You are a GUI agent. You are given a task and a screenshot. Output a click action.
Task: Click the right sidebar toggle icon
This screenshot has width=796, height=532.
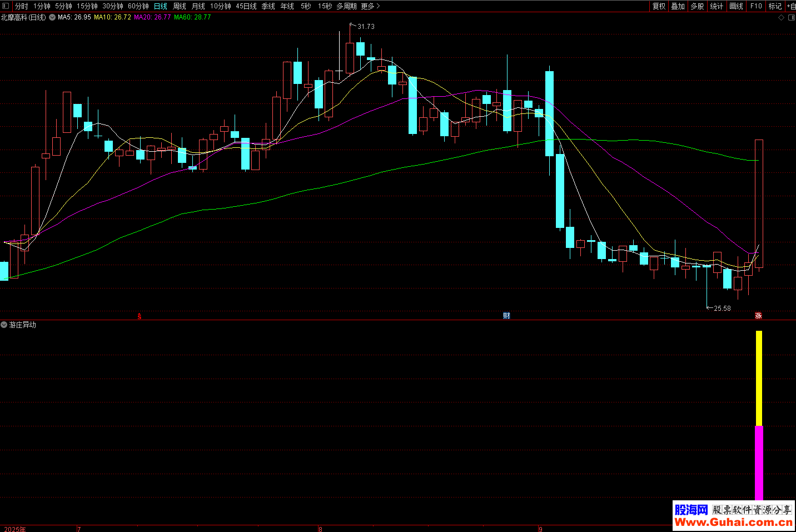tap(791, 18)
